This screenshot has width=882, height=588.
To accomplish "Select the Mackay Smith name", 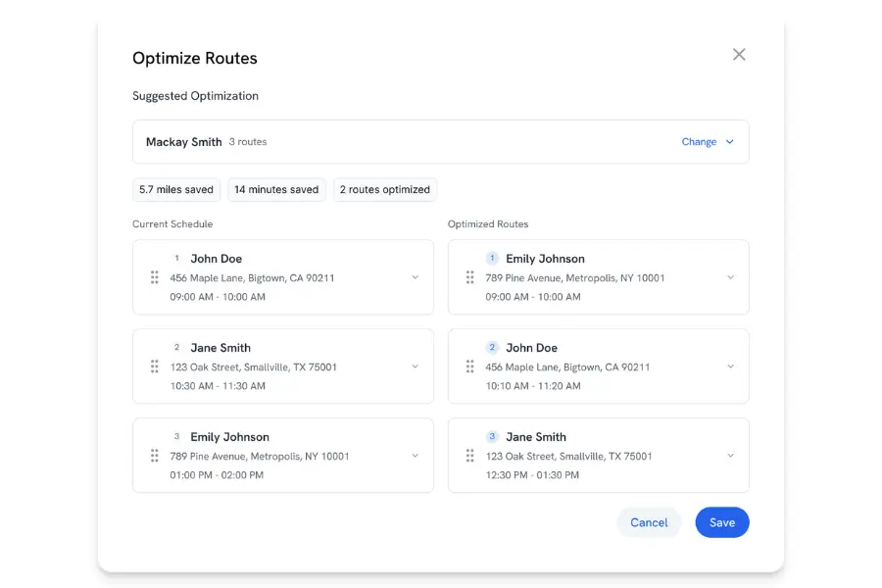I will [184, 142].
